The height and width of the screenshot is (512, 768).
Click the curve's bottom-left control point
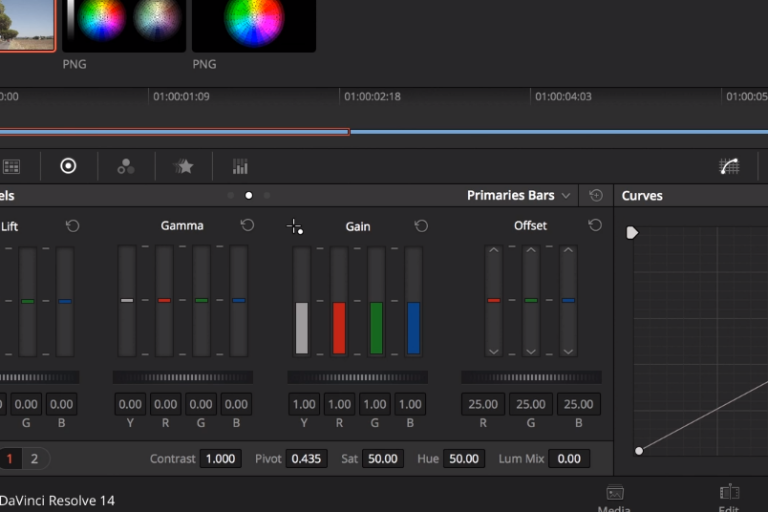coord(639,451)
